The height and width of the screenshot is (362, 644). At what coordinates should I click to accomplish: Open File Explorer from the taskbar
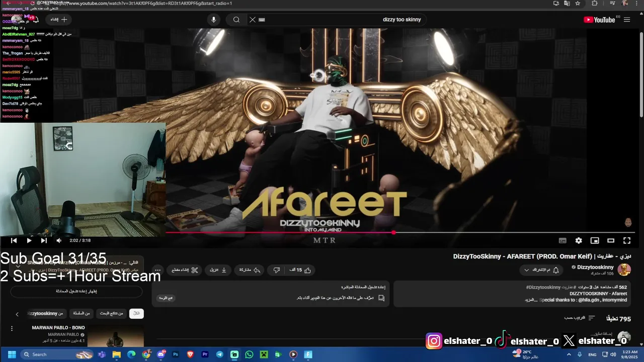(x=117, y=354)
